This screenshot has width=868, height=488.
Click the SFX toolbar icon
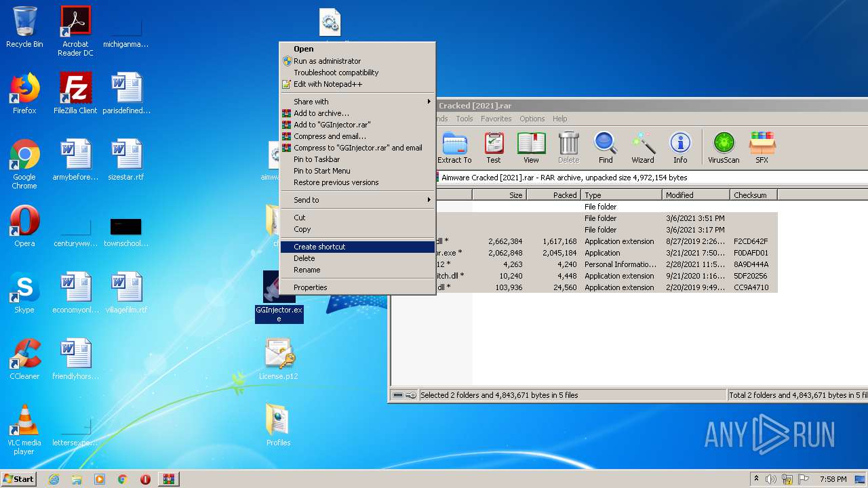click(762, 148)
